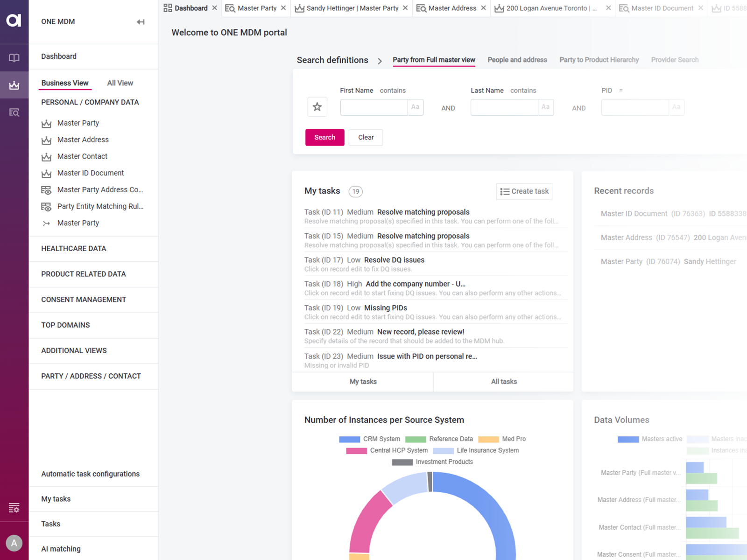Open Master Address from sidebar
The image size is (747, 560).
[x=83, y=140]
